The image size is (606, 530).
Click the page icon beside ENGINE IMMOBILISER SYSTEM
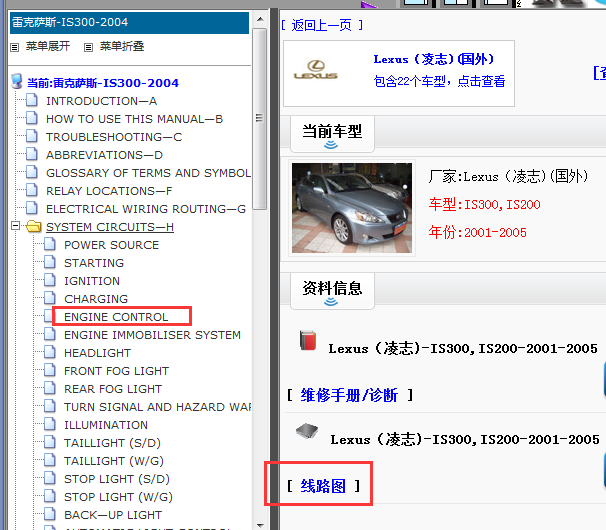(x=50, y=334)
